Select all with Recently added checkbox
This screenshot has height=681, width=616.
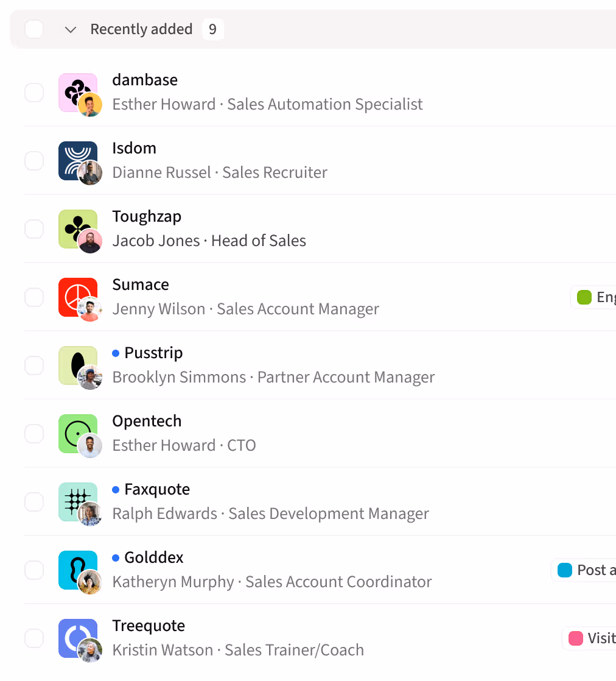coord(34,29)
